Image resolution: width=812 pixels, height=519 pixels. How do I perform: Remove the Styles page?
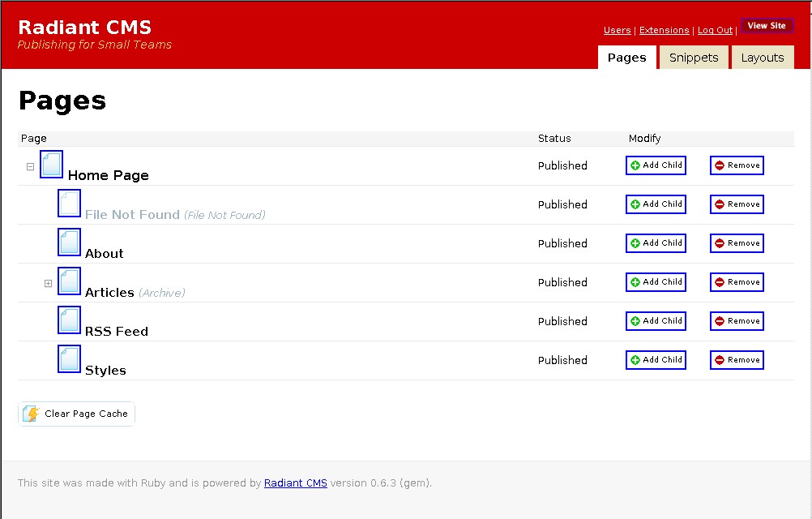click(737, 359)
